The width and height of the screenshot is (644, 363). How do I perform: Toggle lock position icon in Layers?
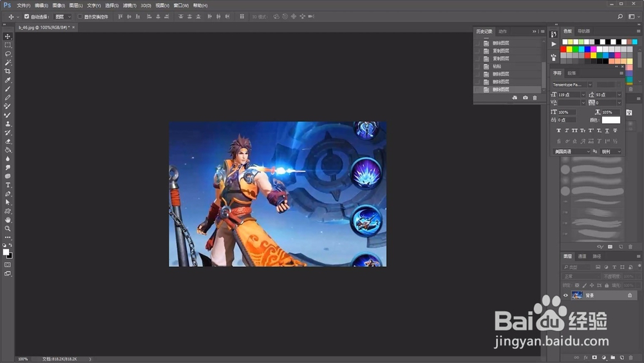592,285
